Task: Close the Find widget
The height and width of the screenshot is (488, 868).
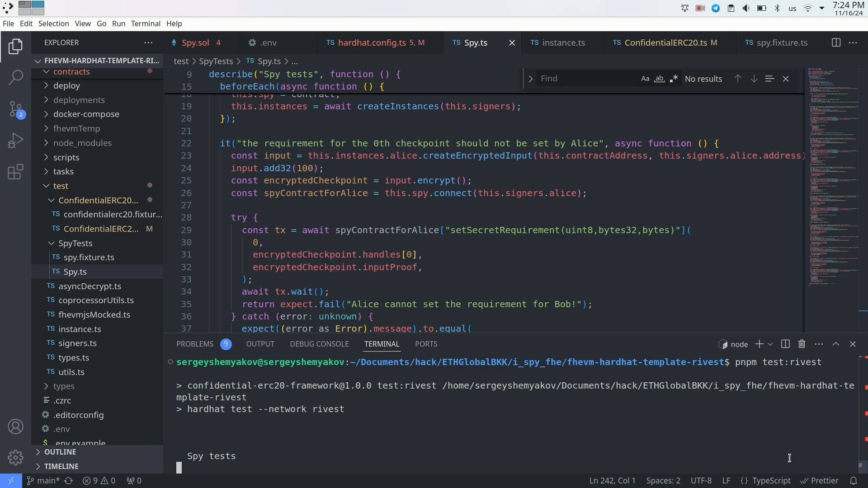Action: (786, 79)
